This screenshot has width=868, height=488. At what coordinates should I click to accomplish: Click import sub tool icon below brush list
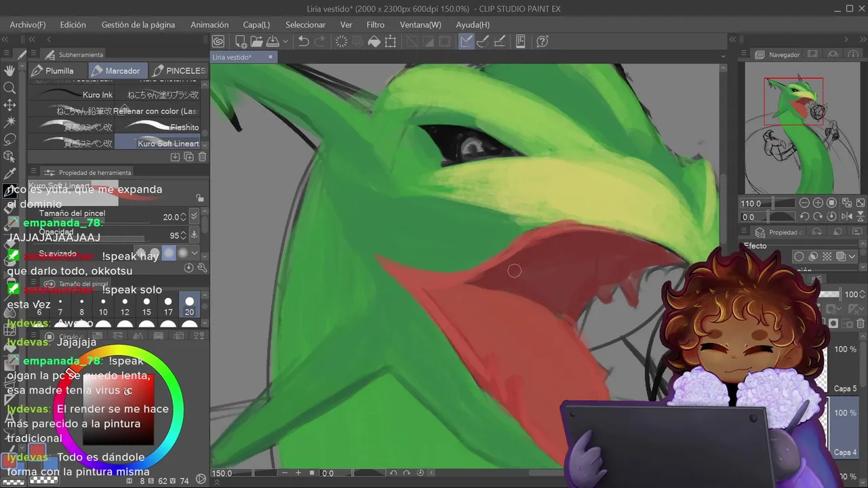click(x=175, y=157)
